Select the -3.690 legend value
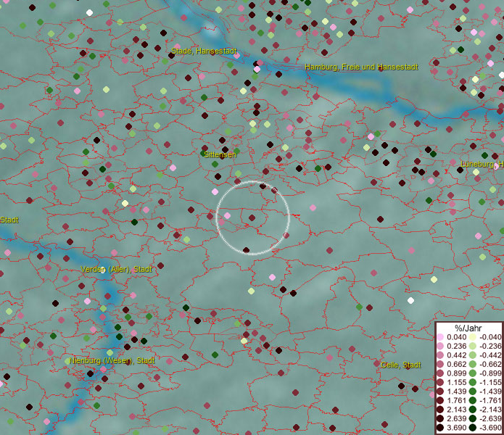This screenshot has width=504, height=435. [490, 428]
